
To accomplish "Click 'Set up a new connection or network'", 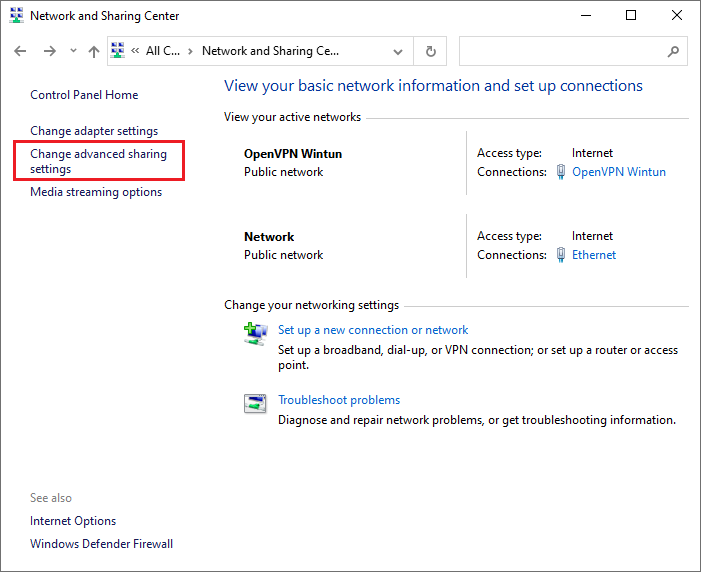I will point(373,330).
